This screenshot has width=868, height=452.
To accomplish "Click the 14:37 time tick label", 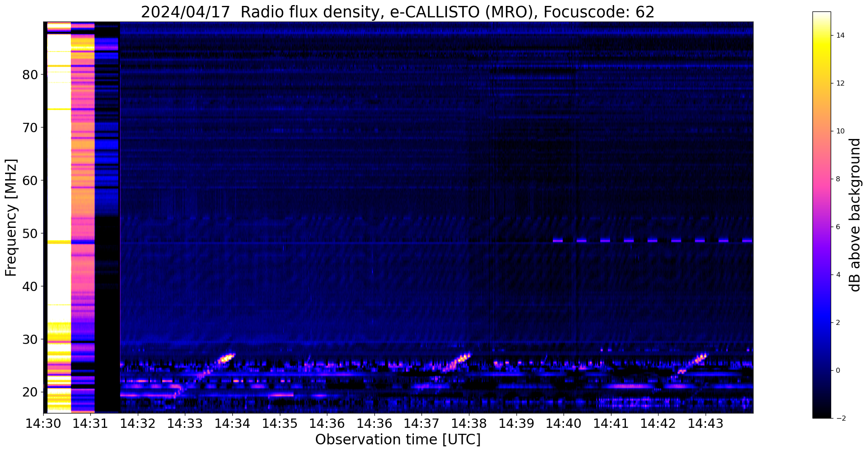I will tap(421, 423).
